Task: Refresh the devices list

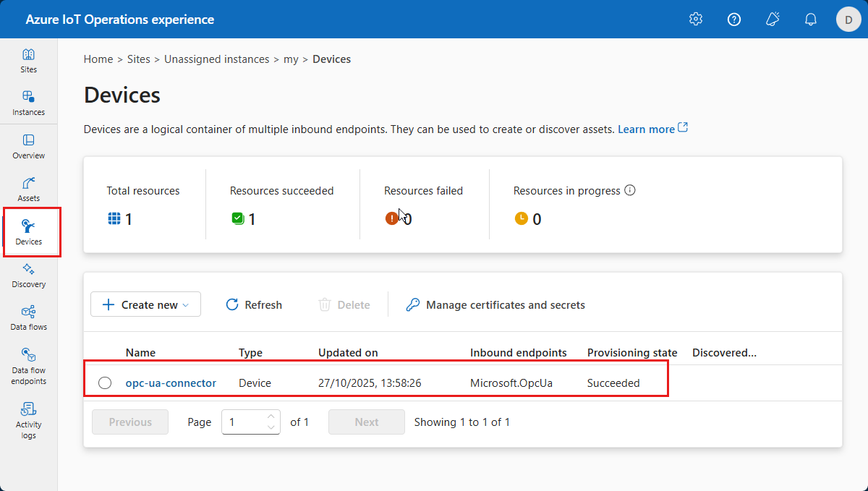Action: 253,304
